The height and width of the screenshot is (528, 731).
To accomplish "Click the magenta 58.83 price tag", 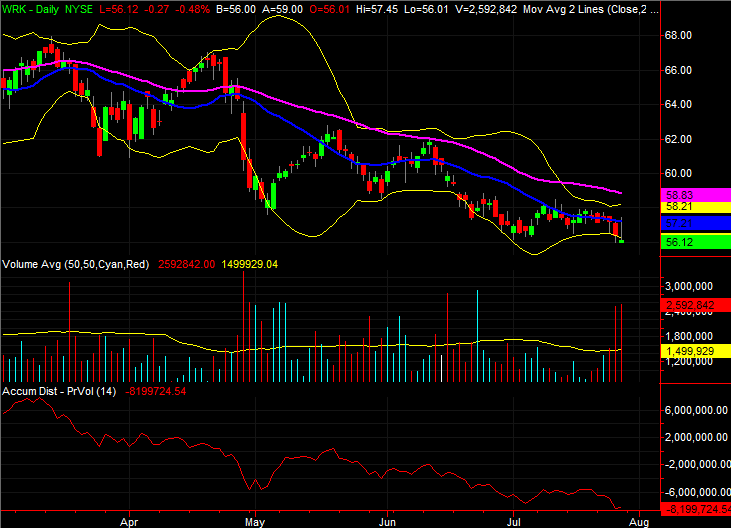I will coord(696,196).
